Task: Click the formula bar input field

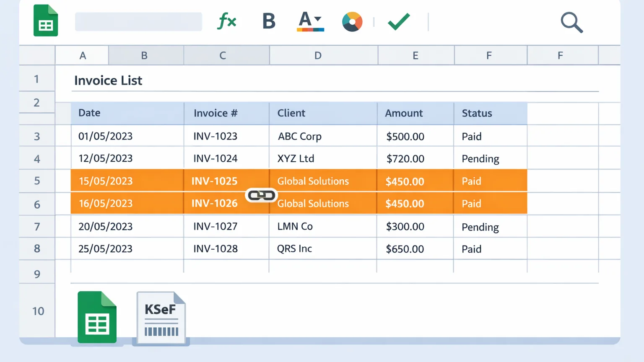Action: click(x=138, y=22)
